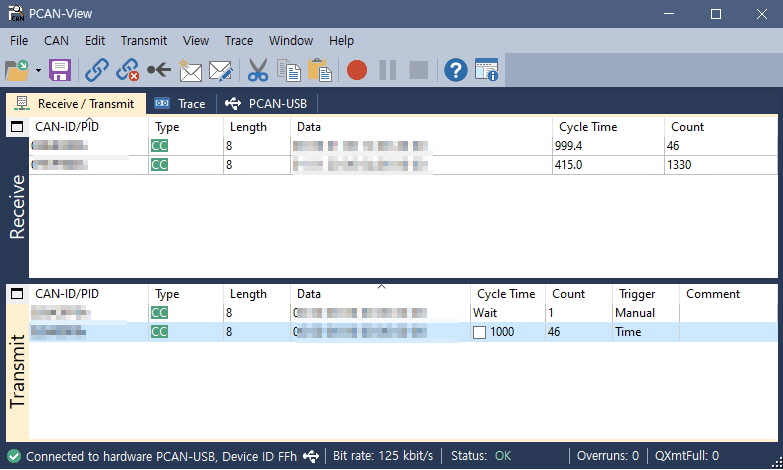The image size is (783, 470).
Task: Click the Receive Data column header
Action: [421, 127]
